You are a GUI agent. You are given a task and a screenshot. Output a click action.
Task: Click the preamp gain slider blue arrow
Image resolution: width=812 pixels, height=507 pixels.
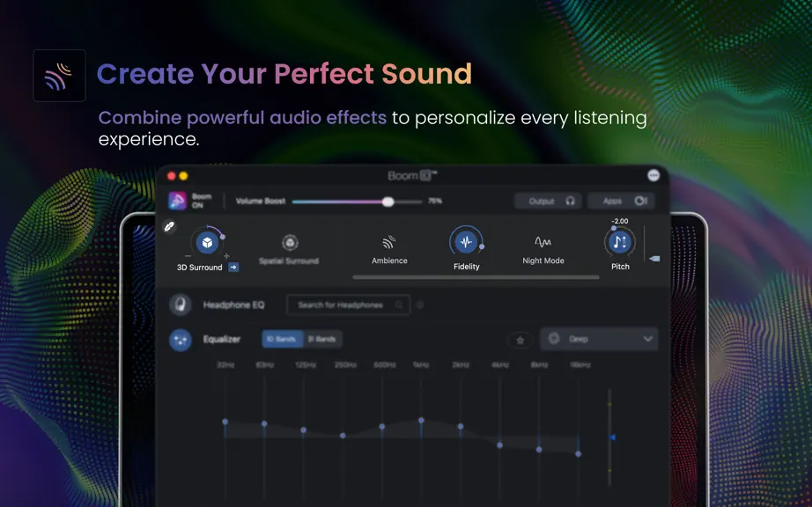click(x=613, y=437)
